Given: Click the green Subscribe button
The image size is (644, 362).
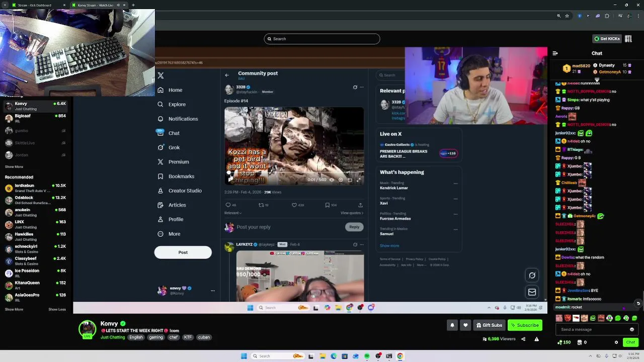Looking at the screenshot, I should click(x=525, y=325).
